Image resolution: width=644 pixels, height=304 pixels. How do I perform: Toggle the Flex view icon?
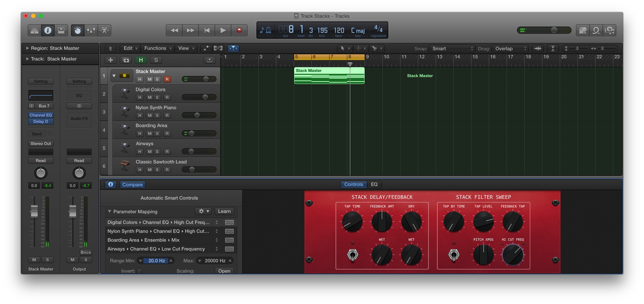(x=218, y=48)
